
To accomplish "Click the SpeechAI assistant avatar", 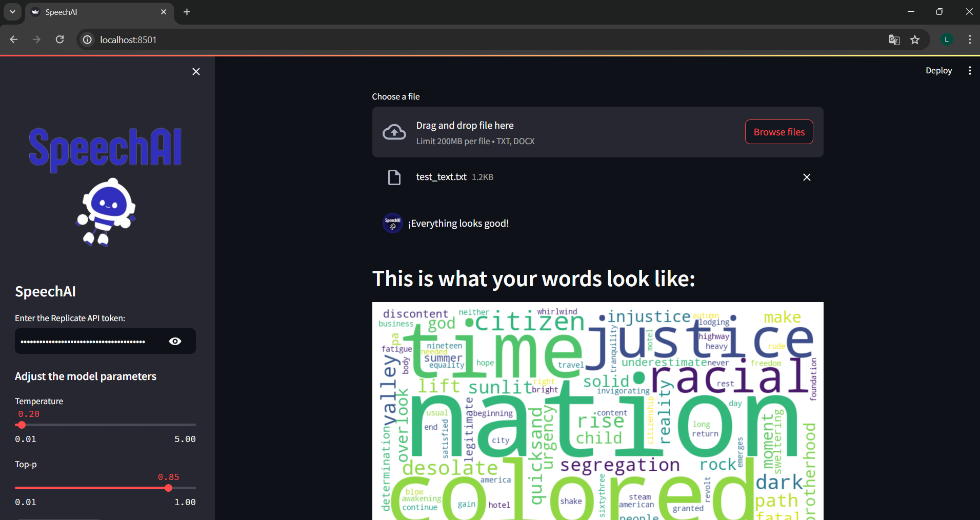I will pos(393,223).
